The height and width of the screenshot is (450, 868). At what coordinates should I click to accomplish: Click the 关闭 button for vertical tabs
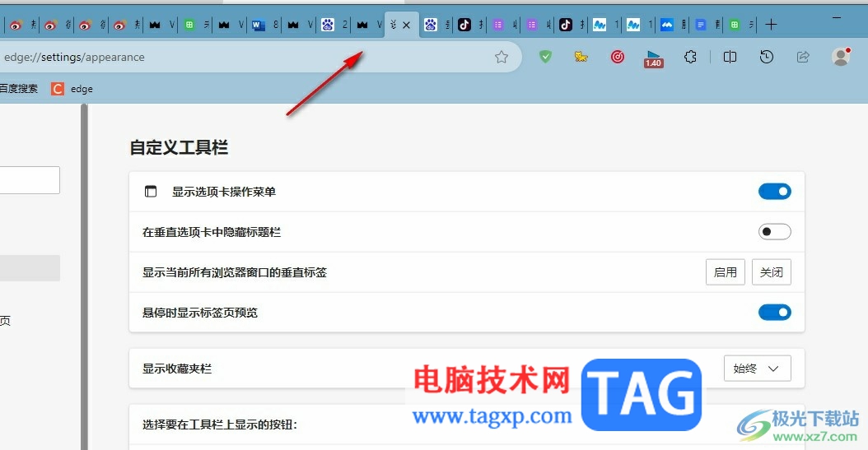click(x=771, y=272)
